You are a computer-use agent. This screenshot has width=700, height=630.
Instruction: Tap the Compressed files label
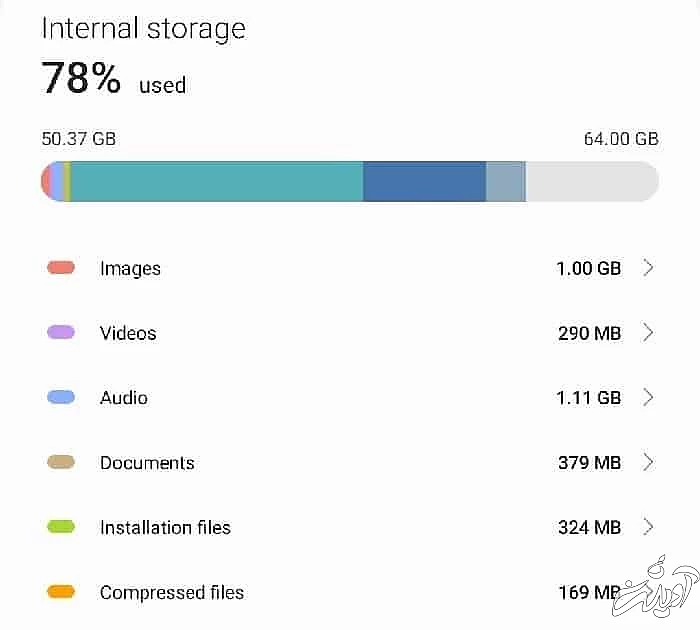[x=172, y=592]
